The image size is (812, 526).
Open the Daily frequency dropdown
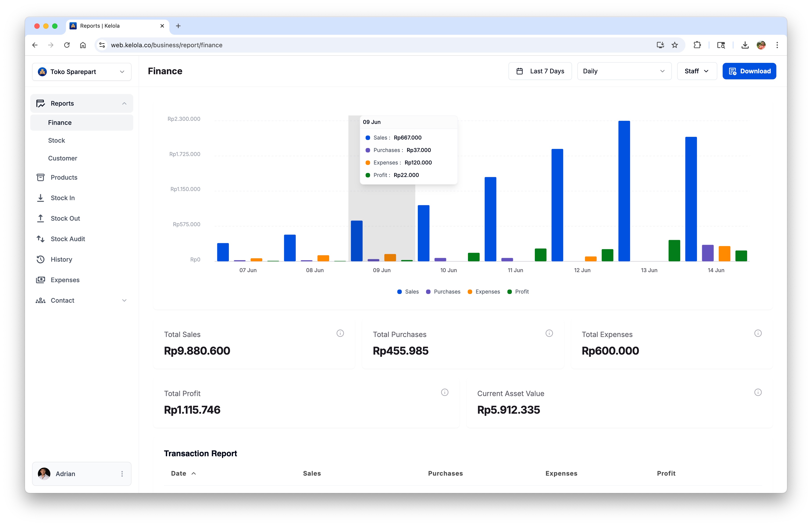point(624,71)
